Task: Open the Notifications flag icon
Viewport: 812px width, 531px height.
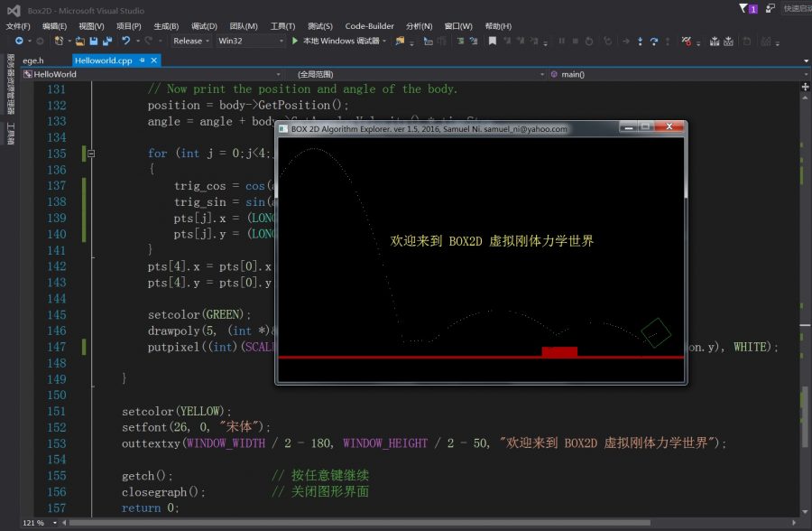Action: (743, 8)
